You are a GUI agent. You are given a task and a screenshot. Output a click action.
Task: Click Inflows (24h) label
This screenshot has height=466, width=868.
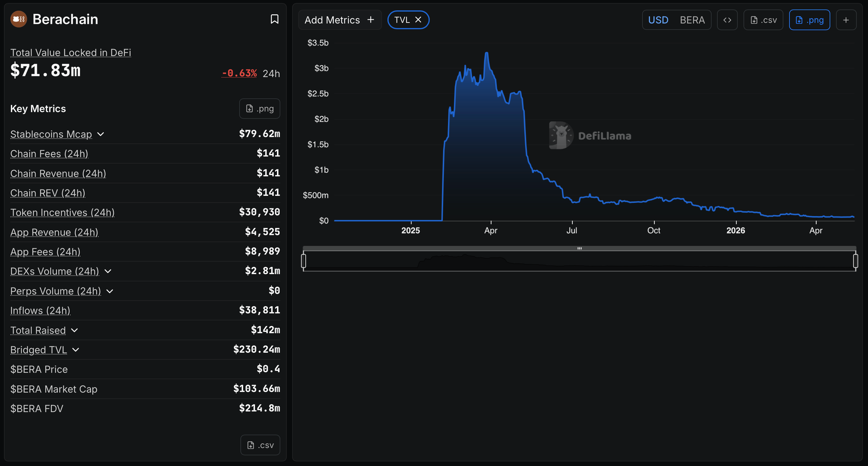[x=40, y=311]
